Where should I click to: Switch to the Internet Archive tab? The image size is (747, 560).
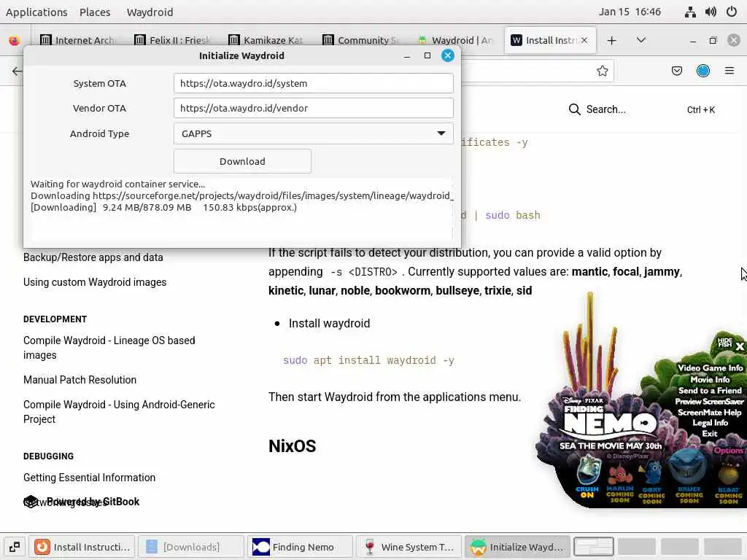pos(79,41)
